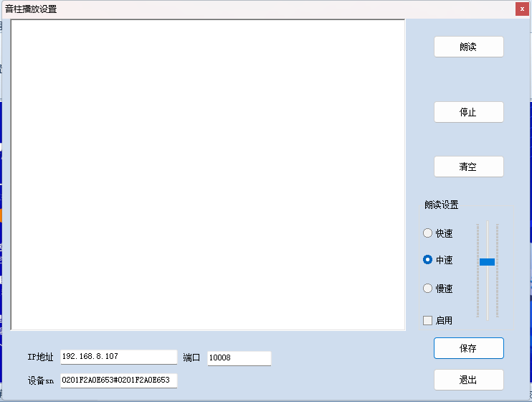This screenshot has height=402, width=532.
Task: Switch reading speed to 慢速
Action: click(428, 289)
